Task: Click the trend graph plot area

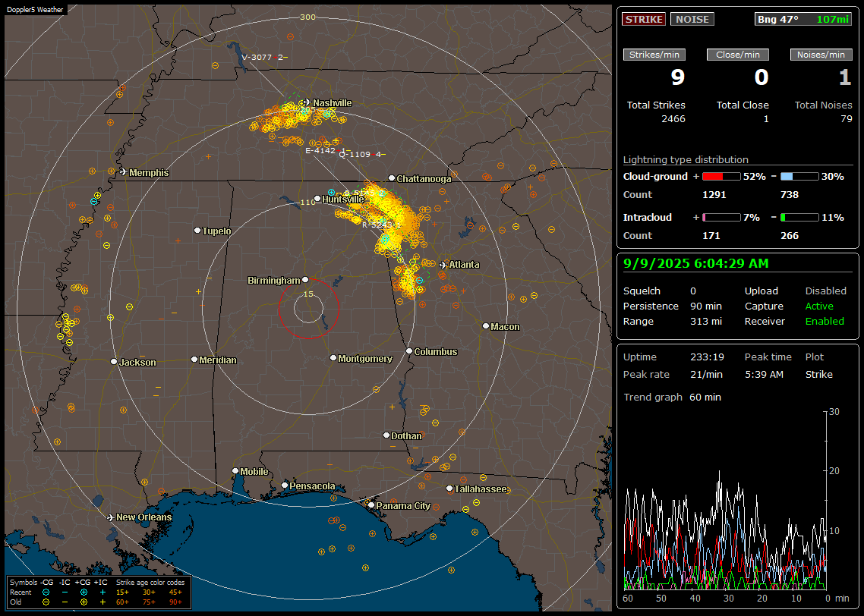Action: click(x=724, y=501)
